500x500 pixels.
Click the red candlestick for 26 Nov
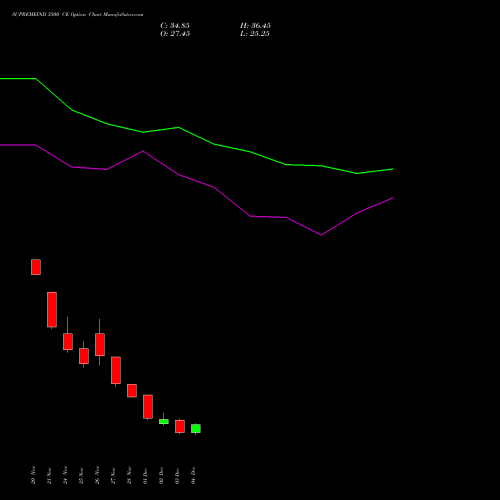pos(100,345)
